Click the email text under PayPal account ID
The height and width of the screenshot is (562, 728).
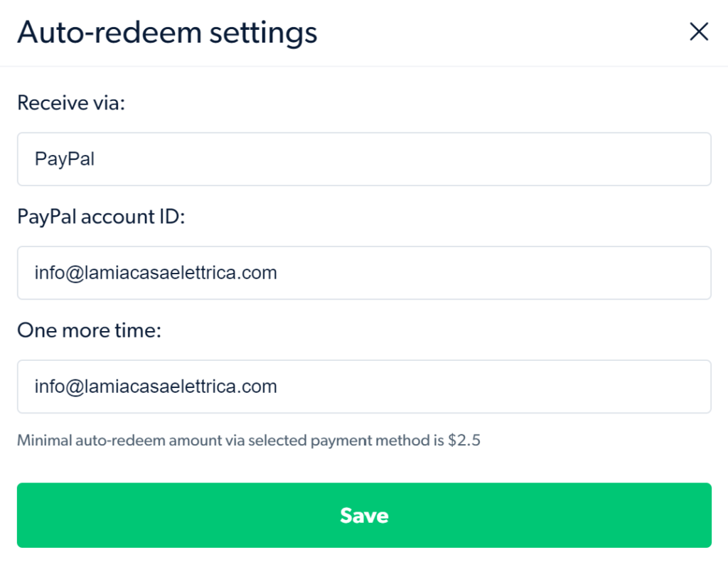pos(156,273)
